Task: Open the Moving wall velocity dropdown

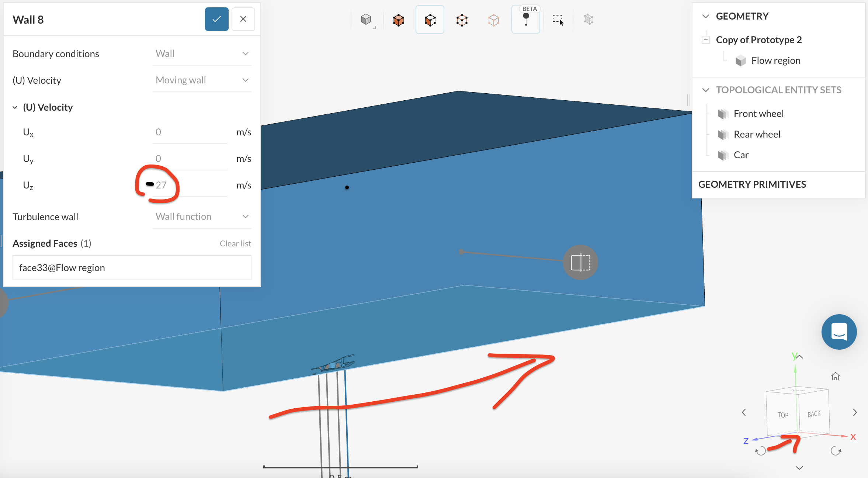Action: point(202,80)
